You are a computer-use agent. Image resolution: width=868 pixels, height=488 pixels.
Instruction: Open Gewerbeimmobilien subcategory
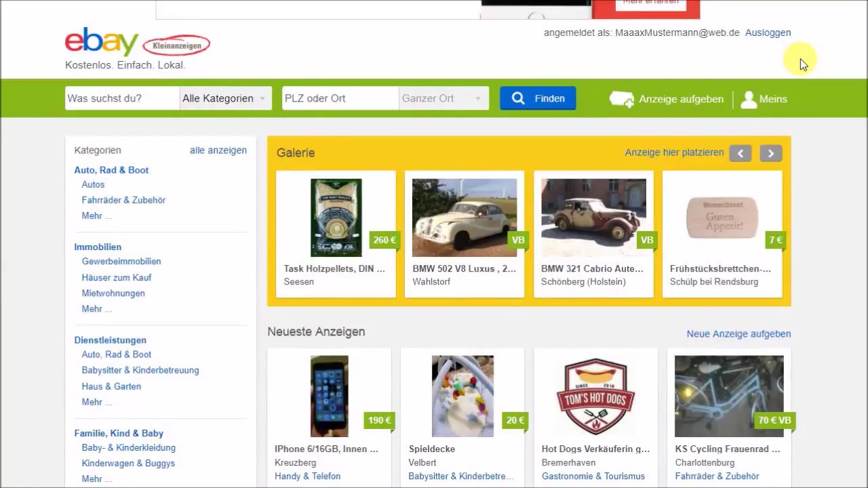tap(121, 261)
